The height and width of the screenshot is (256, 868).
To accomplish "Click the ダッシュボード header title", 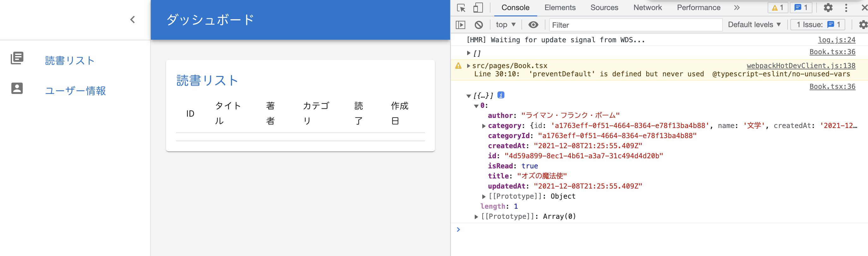I will click(210, 20).
